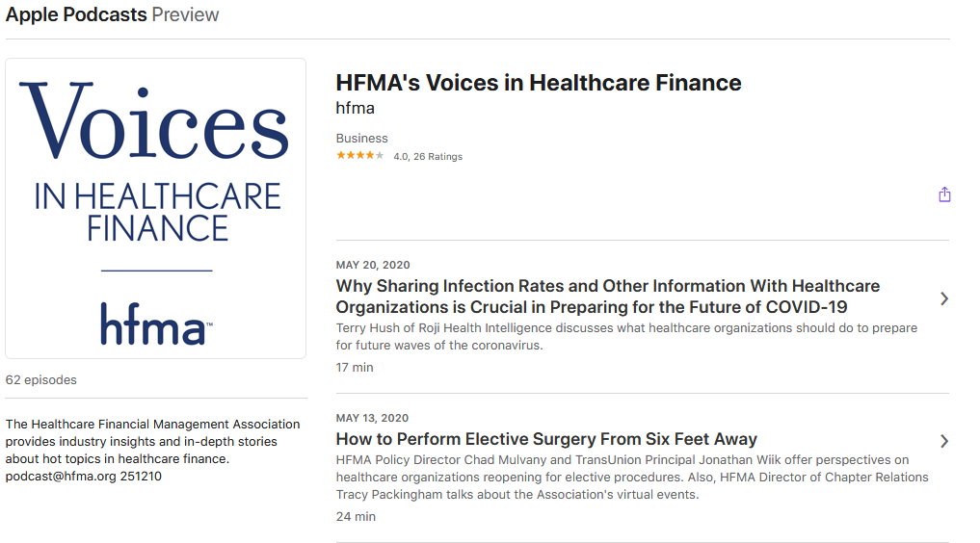Click the 4.0, 26 Ratings text

point(428,157)
